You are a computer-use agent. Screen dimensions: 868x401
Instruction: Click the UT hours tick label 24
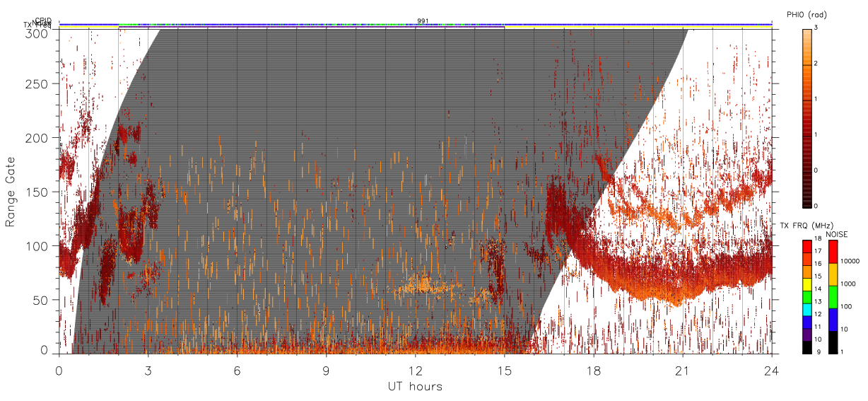772,371
